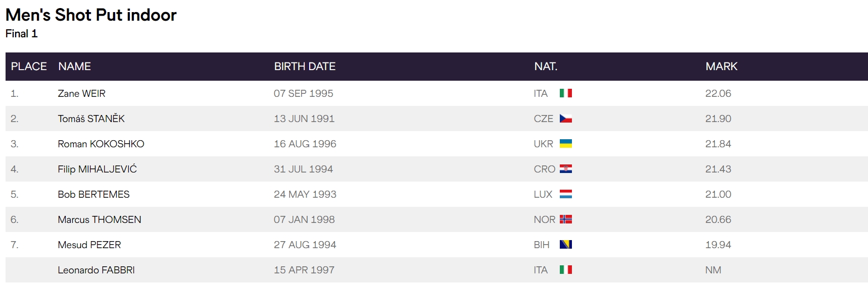Image resolution: width=868 pixels, height=287 pixels.
Task: Click the Bosnia flag icon
Action: [565, 245]
